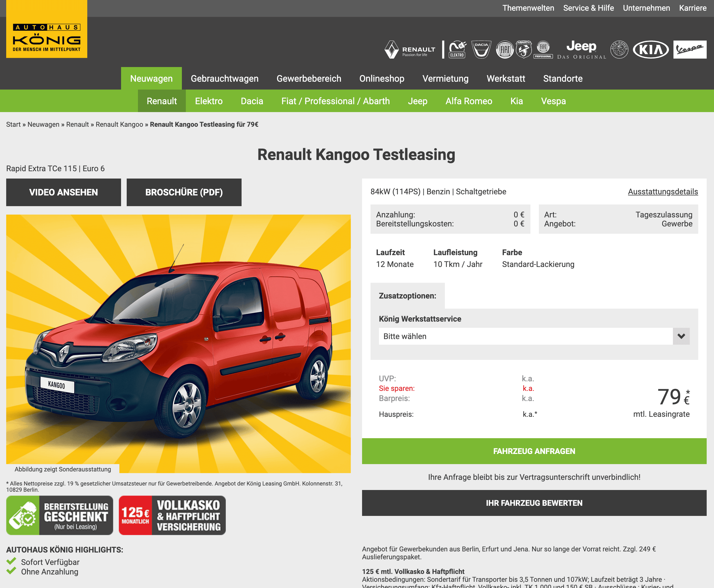The width and height of the screenshot is (714, 588).
Task: Click Ihr Fahrzeug bewerten button
Action: pos(534,503)
